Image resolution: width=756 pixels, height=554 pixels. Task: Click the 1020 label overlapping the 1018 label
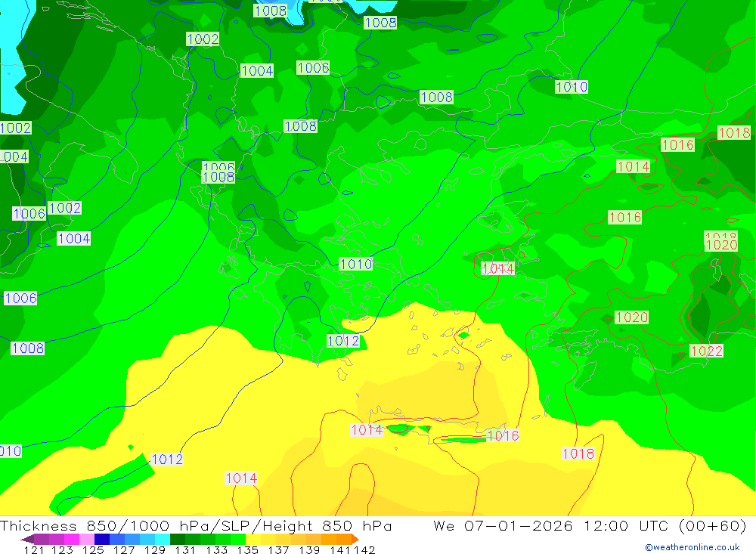(x=720, y=245)
